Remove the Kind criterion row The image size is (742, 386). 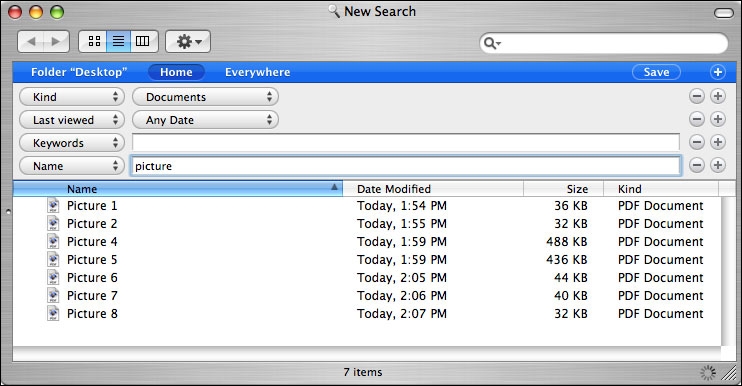[x=697, y=96]
